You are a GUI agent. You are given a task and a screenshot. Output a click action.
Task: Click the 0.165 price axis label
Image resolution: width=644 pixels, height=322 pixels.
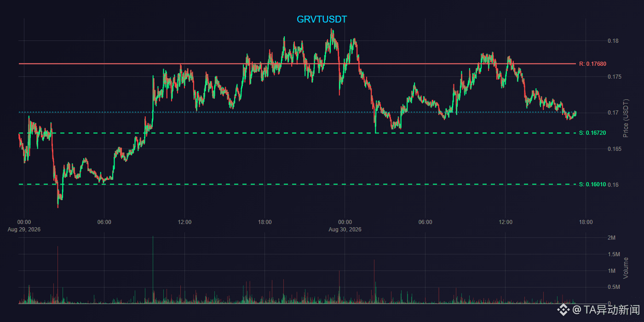click(615, 149)
